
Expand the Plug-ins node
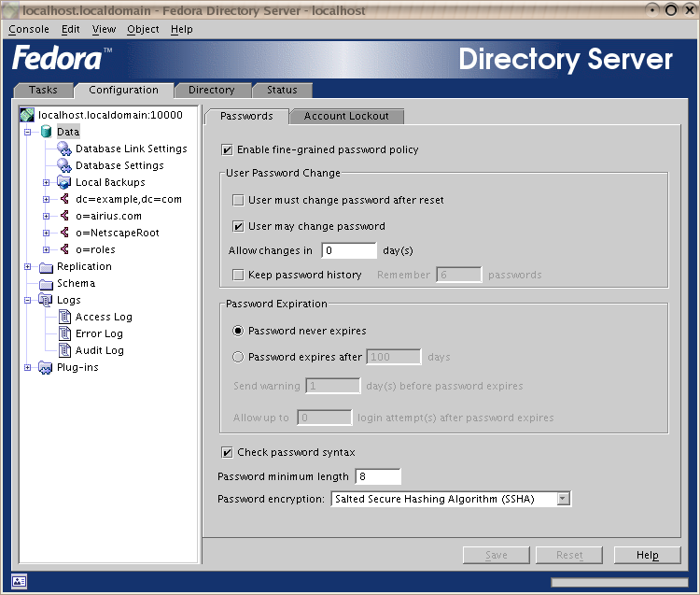click(x=28, y=368)
